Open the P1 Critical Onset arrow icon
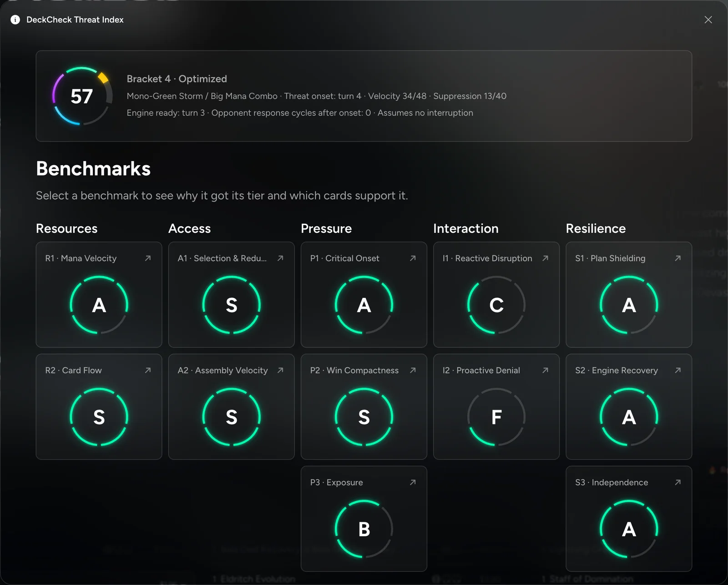 [413, 258]
